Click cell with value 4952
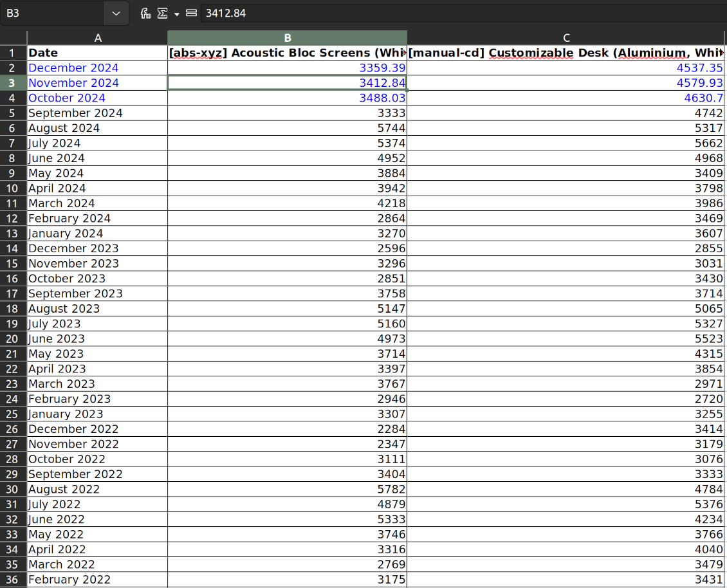Viewport: 727px width, 588px height. (287, 158)
